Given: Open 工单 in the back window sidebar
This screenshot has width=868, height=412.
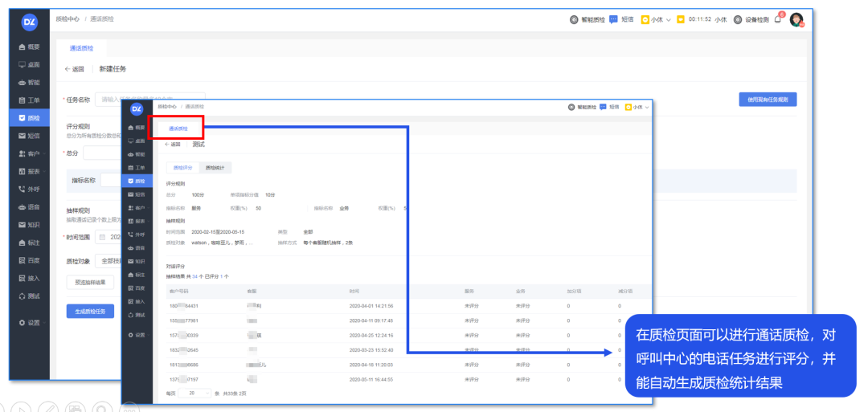Looking at the screenshot, I should (x=30, y=100).
